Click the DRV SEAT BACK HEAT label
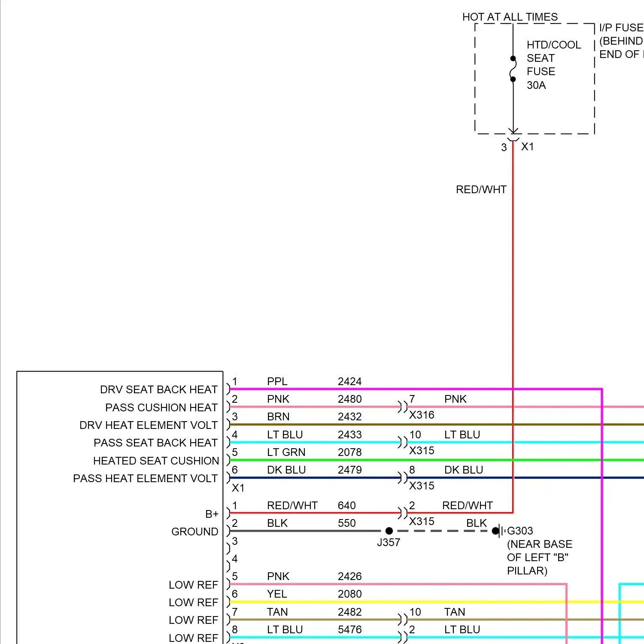Viewport: 644px width, 644px height. click(159, 389)
